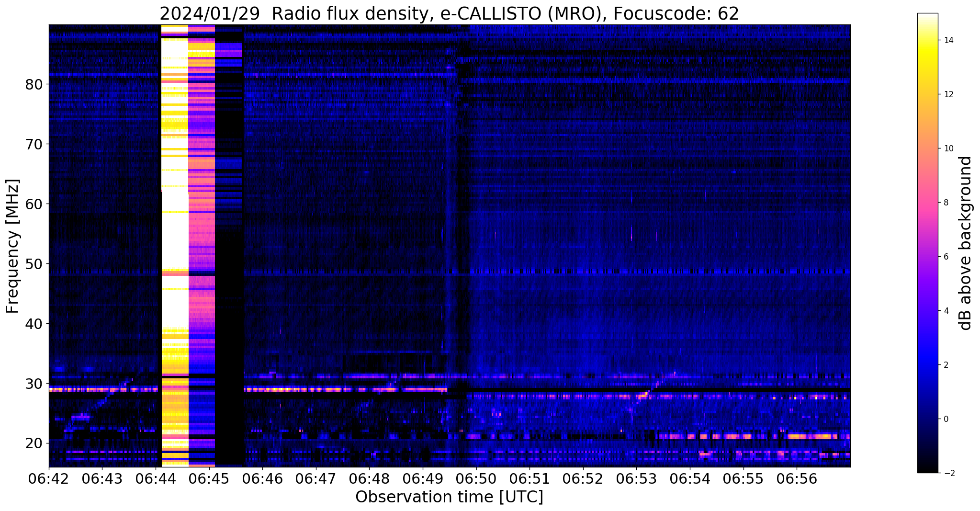Click the 'Frequency [MHz]' axis label

(13, 246)
